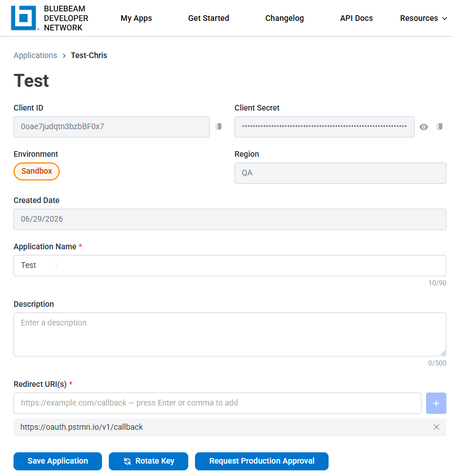Click the masked Client Secret field
Image resolution: width=452 pixels, height=476 pixels.
click(324, 126)
